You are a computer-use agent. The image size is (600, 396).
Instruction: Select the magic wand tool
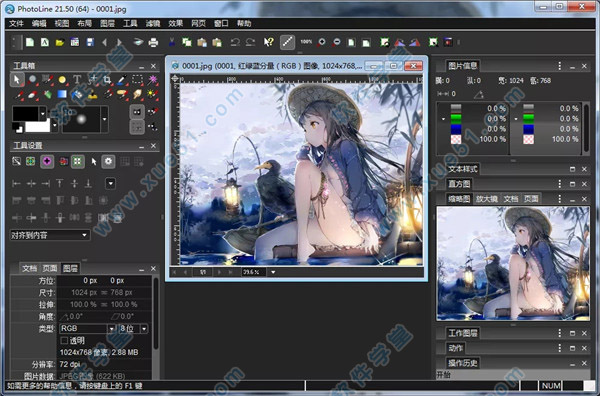pos(153,80)
